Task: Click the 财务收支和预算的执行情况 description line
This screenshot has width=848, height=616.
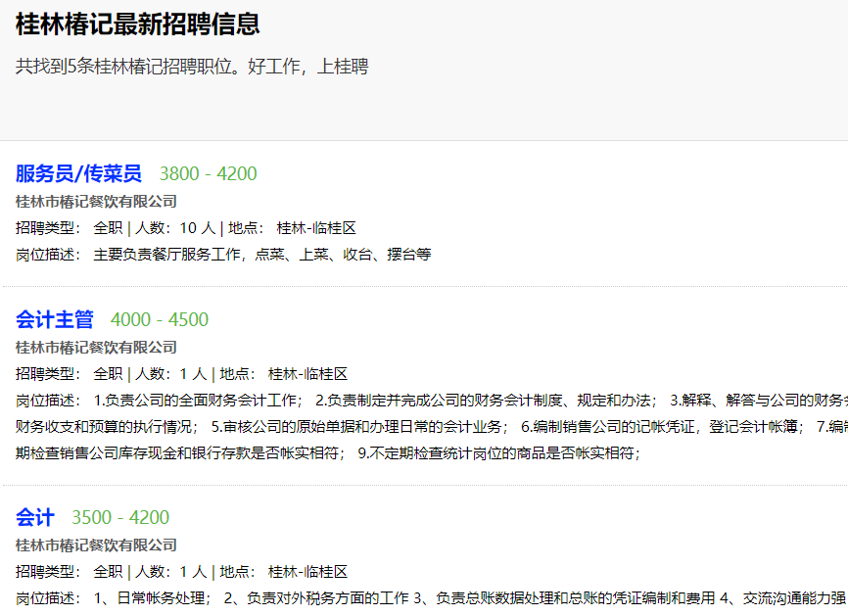Action: click(108, 427)
